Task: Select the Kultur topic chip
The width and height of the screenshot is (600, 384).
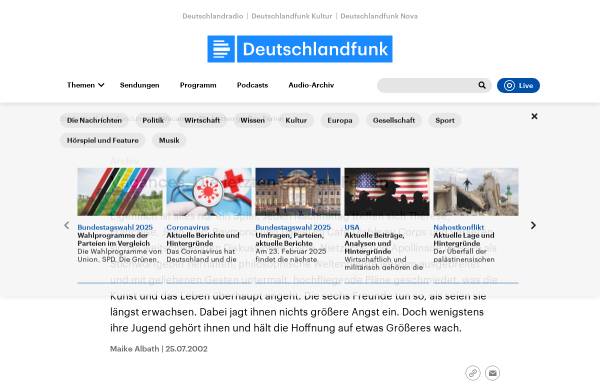Action: (296, 120)
